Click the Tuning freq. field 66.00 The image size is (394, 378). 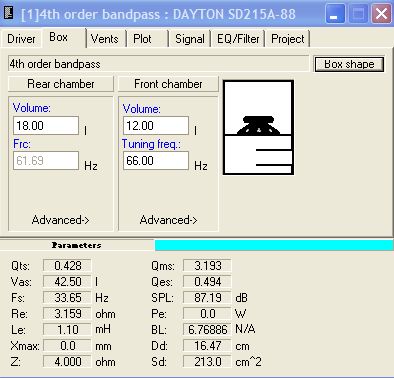[156, 161]
